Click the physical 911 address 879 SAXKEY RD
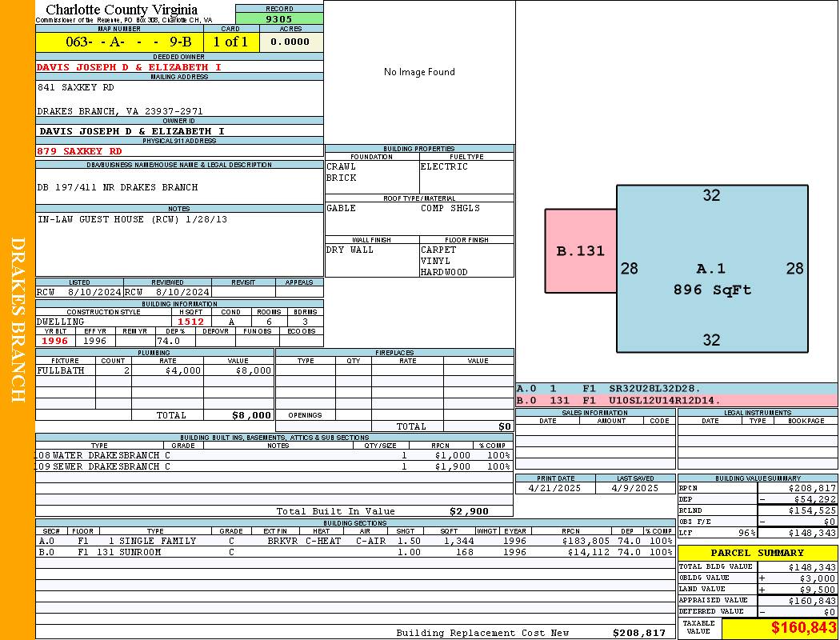The image size is (840, 640). (x=80, y=150)
